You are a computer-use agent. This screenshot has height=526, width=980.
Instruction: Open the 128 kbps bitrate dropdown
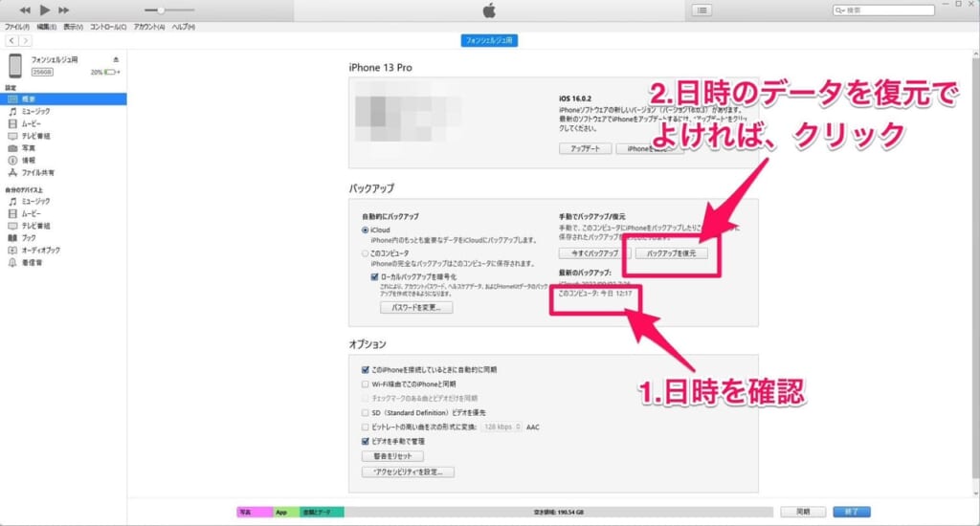[501, 427]
